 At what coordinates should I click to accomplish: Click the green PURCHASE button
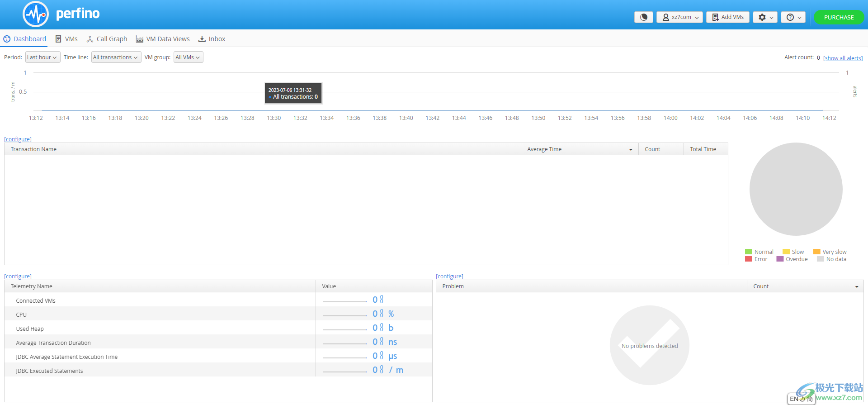click(839, 17)
